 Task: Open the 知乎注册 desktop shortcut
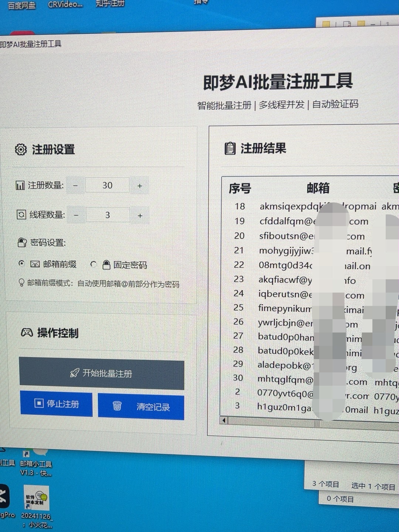point(110,4)
